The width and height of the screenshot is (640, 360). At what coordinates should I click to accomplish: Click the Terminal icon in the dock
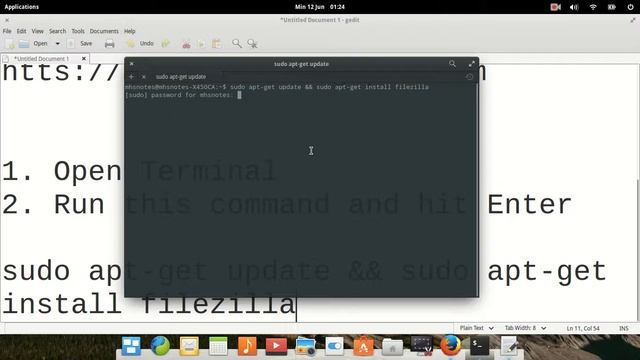pos(479,346)
